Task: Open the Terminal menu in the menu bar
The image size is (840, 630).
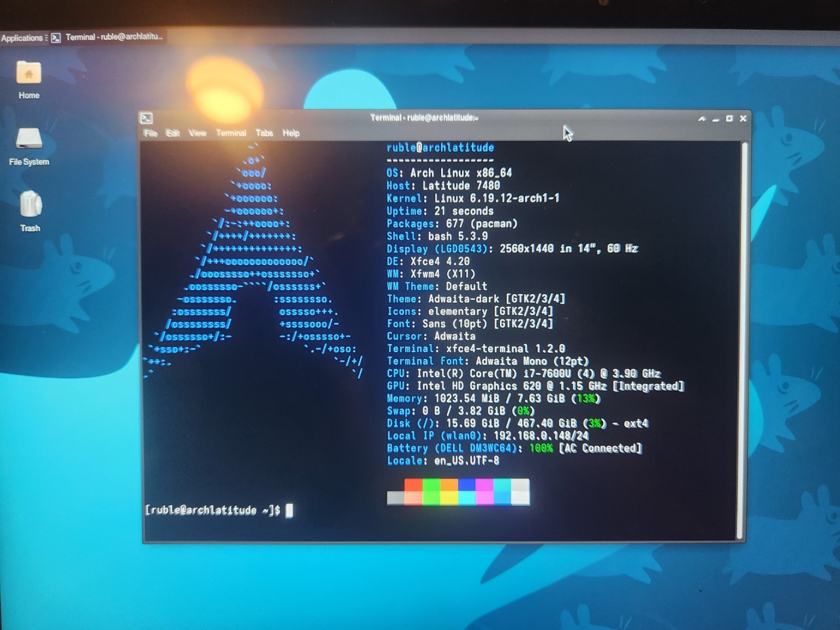Action: click(x=231, y=133)
